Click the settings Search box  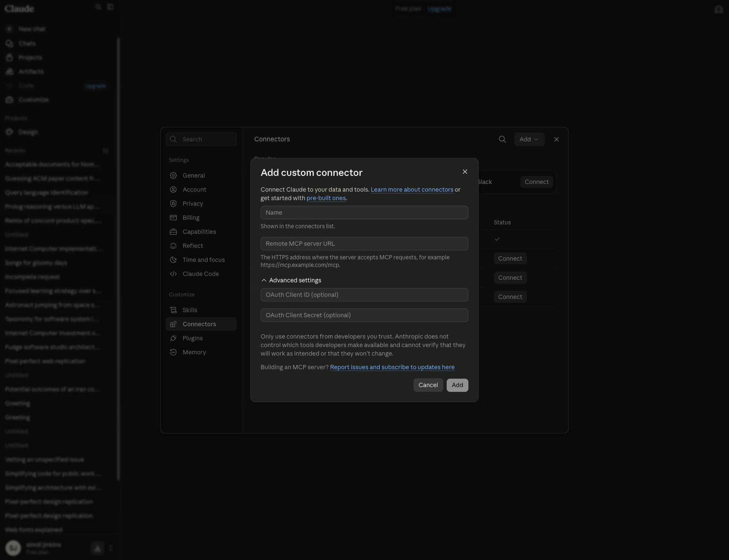(x=201, y=139)
